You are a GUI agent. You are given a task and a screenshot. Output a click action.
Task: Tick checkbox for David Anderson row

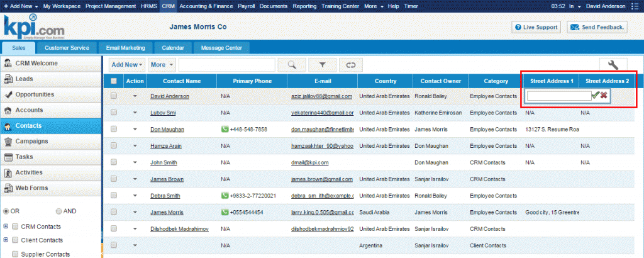[114, 96]
